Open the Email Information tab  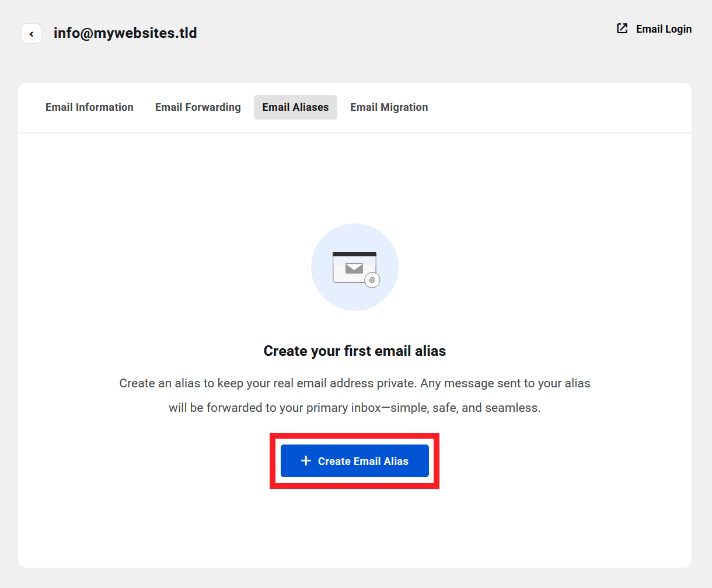tap(89, 107)
